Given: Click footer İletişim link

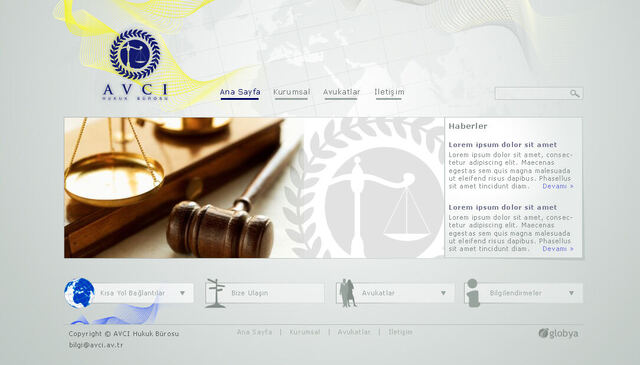Looking at the screenshot, I should (x=400, y=332).
